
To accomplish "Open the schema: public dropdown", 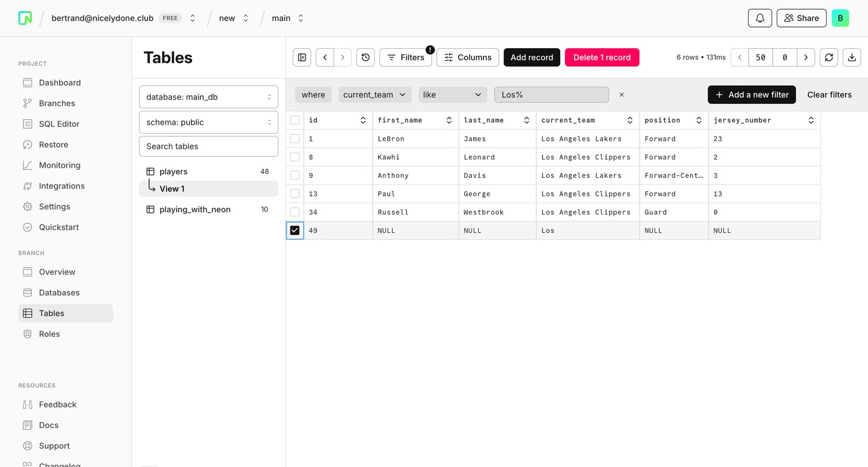I will click(x=208, y=122).
